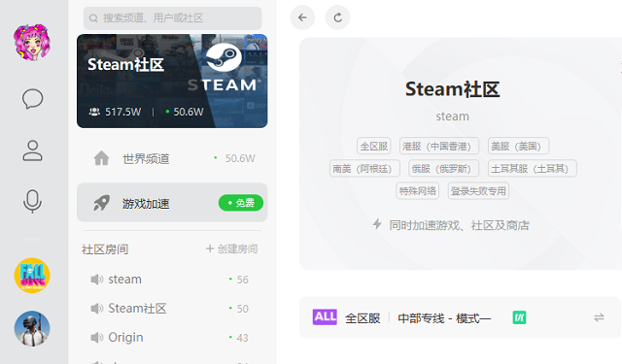Click the search field for channels and users
This screenshot has height=364, width=622.
[x=172, y=17]
